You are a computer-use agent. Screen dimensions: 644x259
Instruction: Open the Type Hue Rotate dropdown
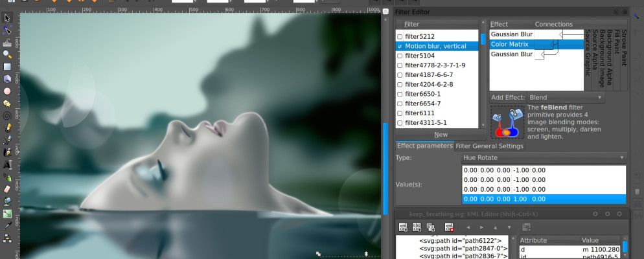(543, 157)
